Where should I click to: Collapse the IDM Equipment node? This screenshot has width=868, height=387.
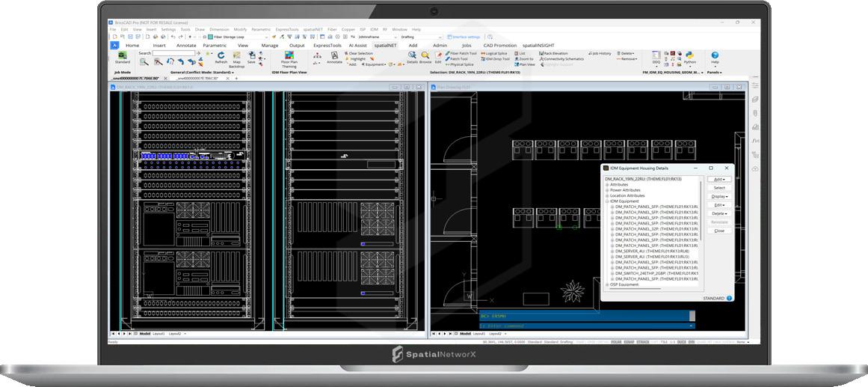[607, 201]
